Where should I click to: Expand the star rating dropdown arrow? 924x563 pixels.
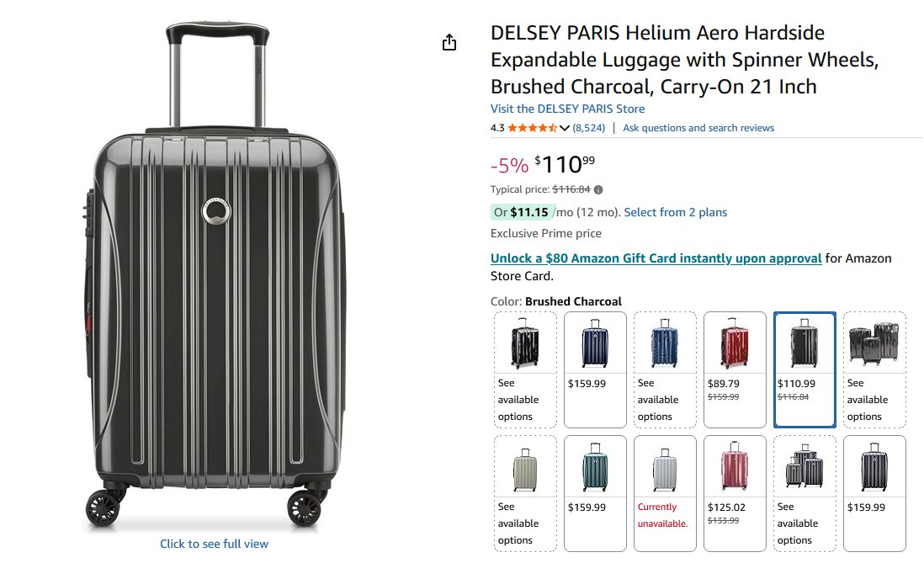(565, 128)
